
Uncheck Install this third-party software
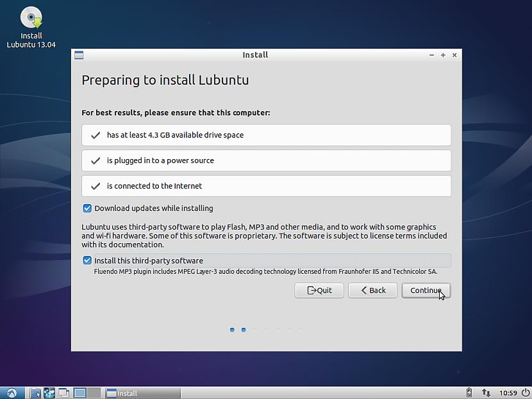[87, 260]
